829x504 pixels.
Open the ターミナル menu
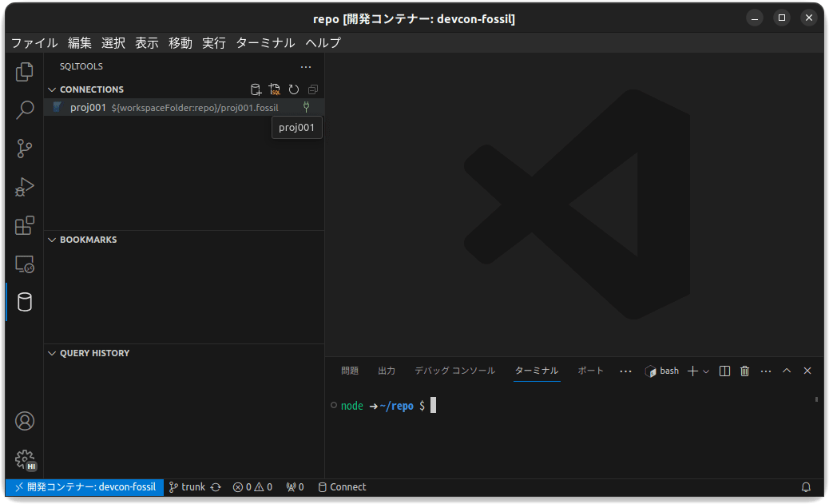coord(265,43)
